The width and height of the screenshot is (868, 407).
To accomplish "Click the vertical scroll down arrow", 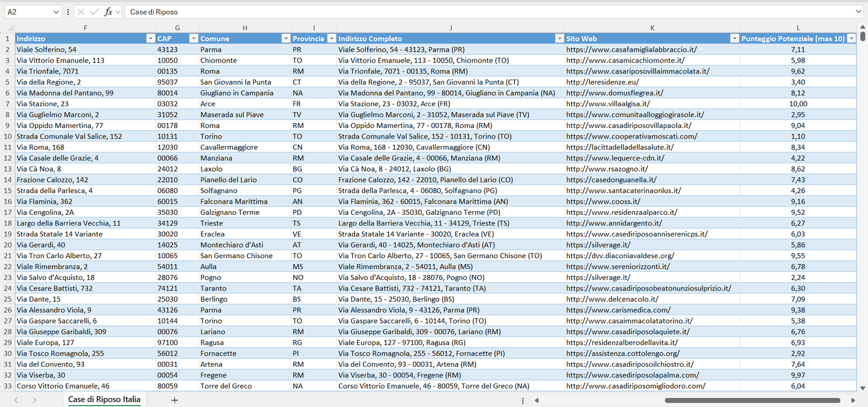I will [x=863, y=388].
